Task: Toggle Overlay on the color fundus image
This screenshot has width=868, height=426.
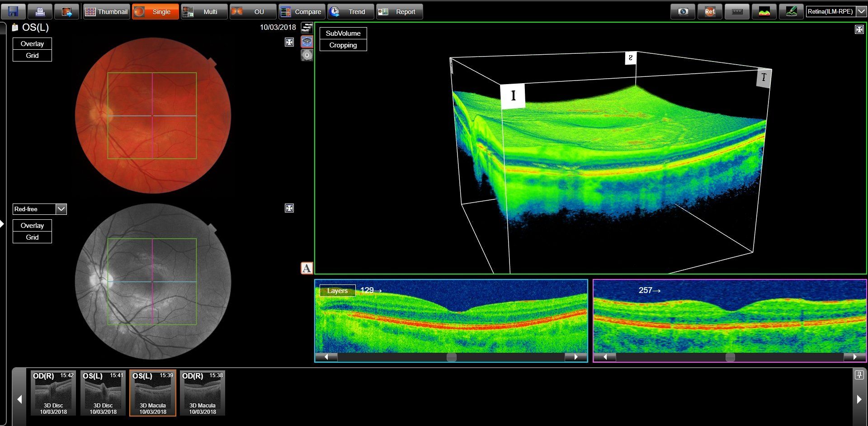Action: click(32, 44)
